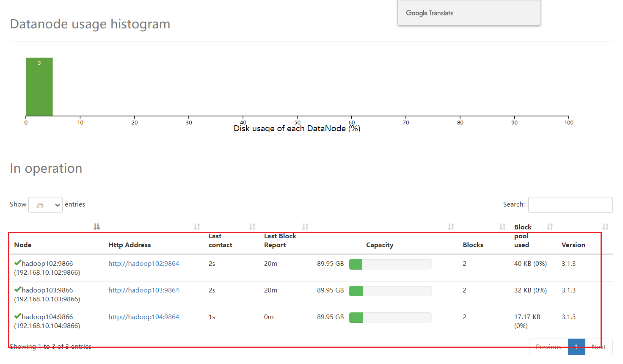Click the Last Block Report column header
This screenshot has height=364, width=623.
tap(280, 240)
